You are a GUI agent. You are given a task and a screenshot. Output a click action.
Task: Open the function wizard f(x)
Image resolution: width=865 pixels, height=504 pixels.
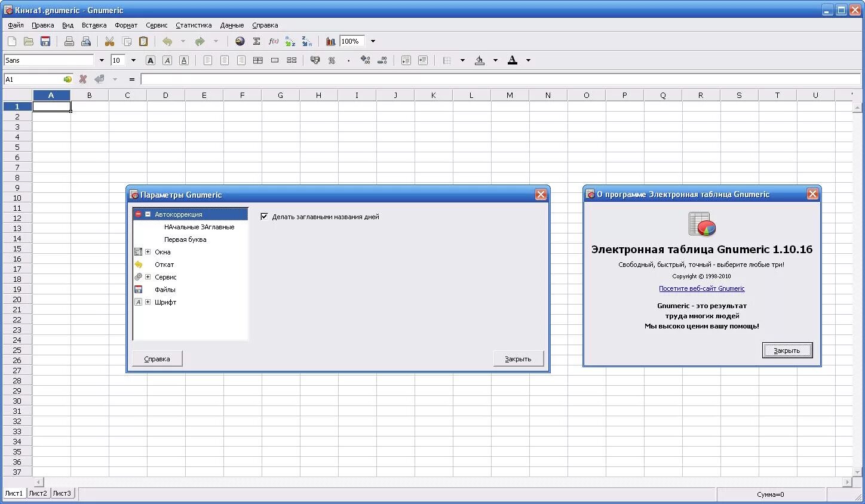(274, 41)
